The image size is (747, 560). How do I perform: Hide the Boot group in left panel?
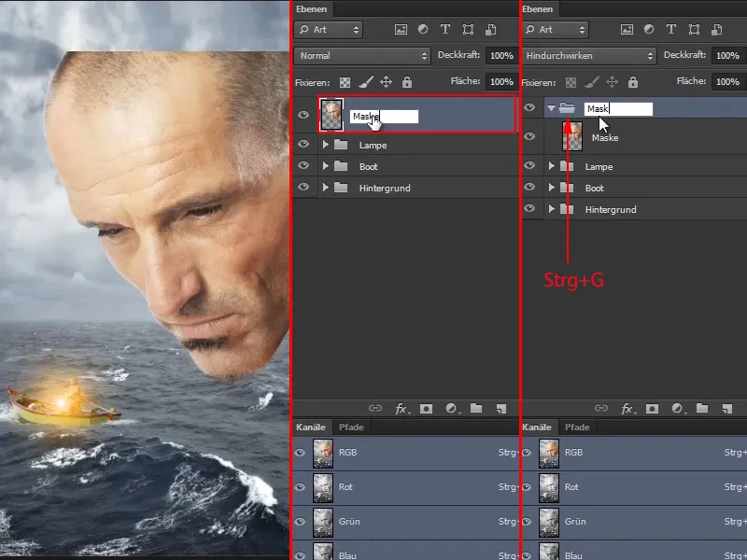tap(303, 165)
